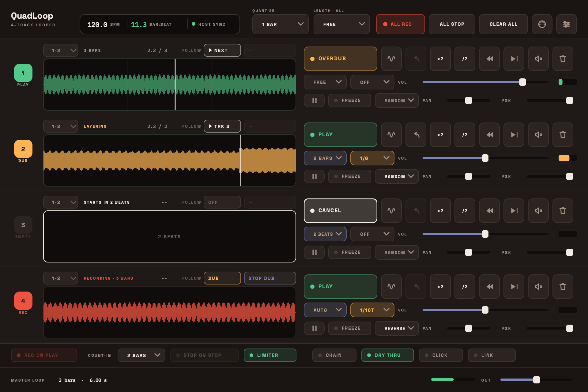The height and width of the screenshot is (392, 588).
Task: Select empty track 3 pad
Action: [23, 225]
